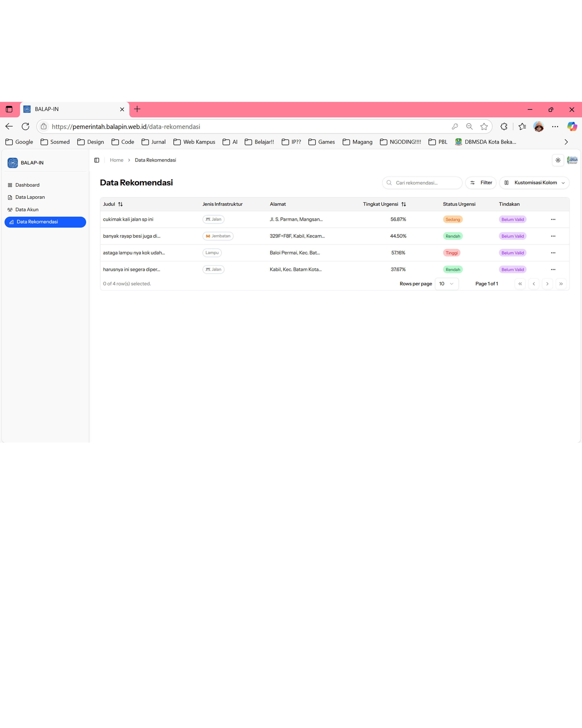Click urgency value 37.67%
This screenshot has width=582, height=728.
click(398, 270)
